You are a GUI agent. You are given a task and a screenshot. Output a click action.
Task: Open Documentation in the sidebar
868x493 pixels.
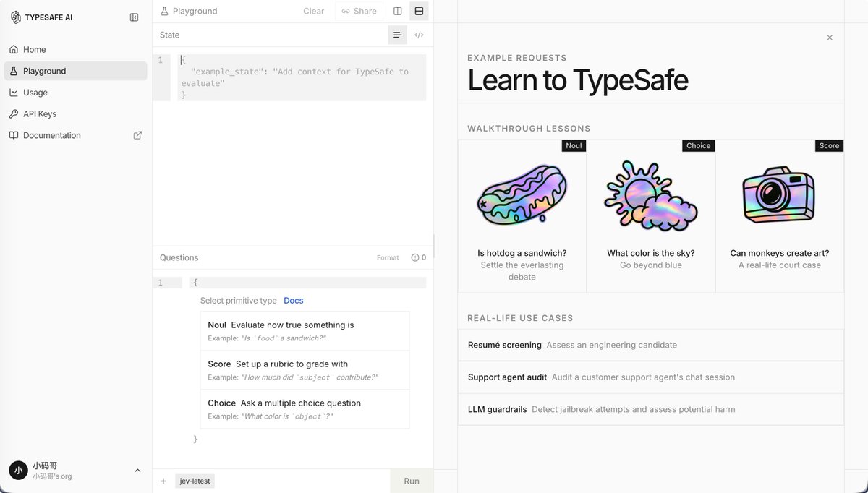[75, 135]
